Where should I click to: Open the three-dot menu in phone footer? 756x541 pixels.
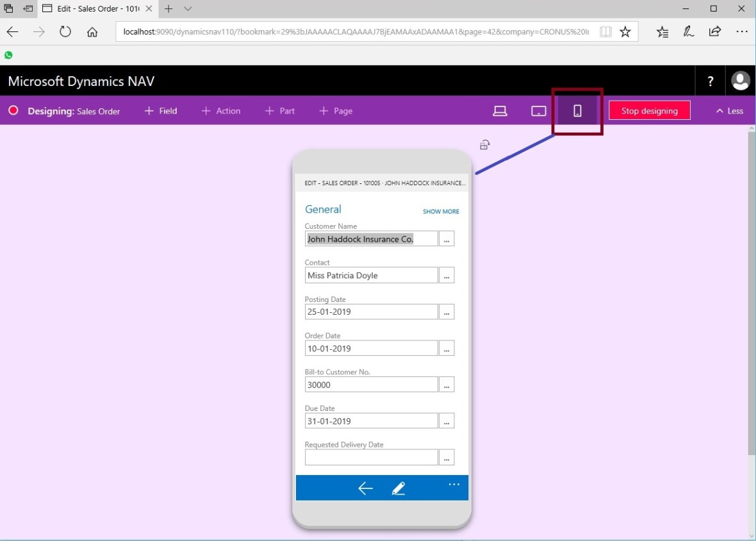click(454, 485)
